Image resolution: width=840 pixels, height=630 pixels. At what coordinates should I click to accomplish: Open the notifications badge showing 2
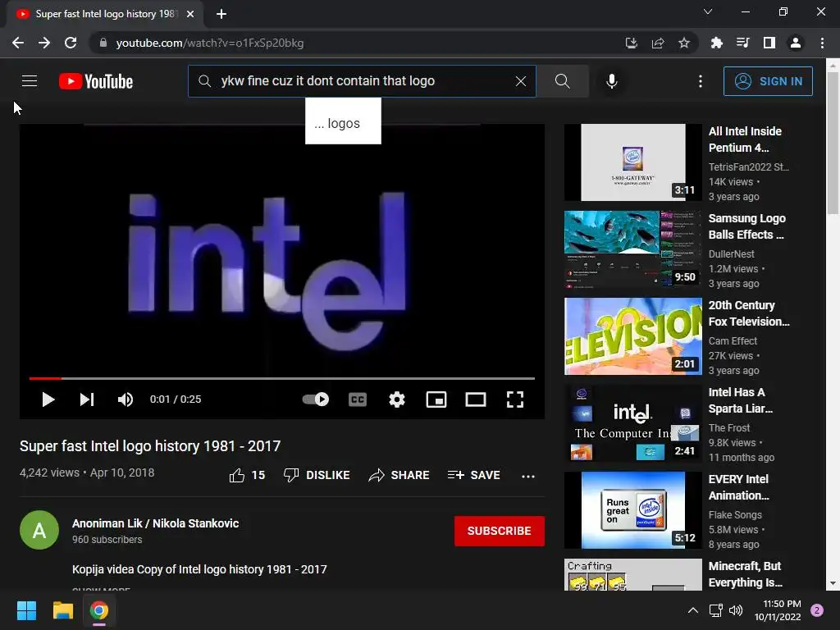pos(817,610)
